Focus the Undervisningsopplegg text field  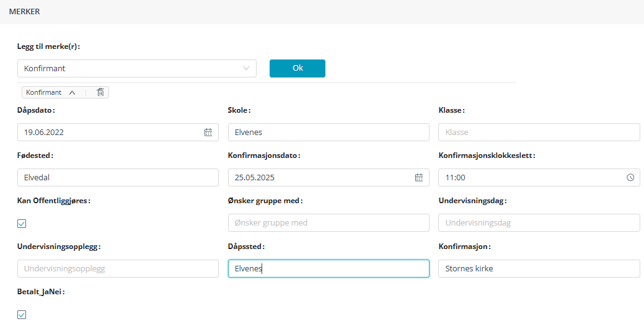pos(118,268)
